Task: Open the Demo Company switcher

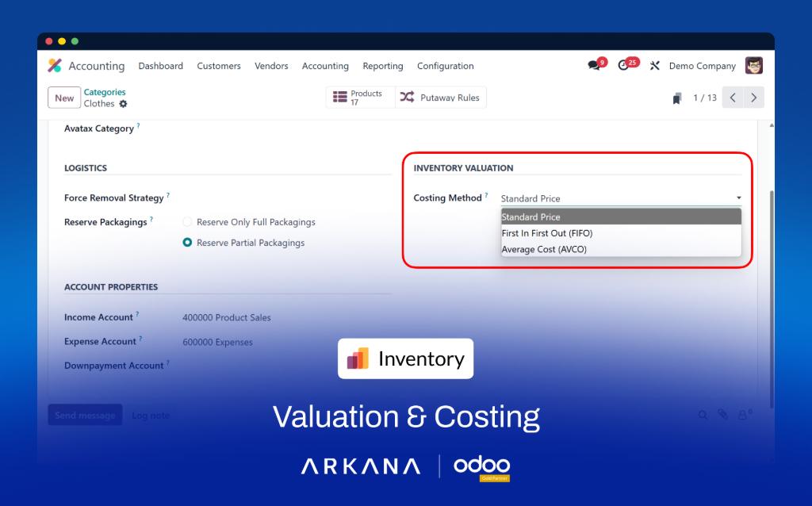Action: coord(703,66)
